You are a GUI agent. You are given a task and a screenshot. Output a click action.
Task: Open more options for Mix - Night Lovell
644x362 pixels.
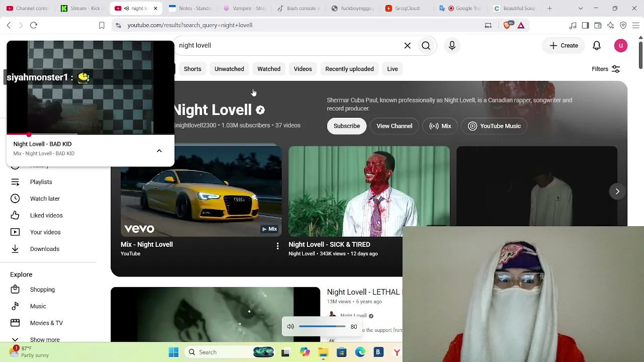(x=277, y=246)
